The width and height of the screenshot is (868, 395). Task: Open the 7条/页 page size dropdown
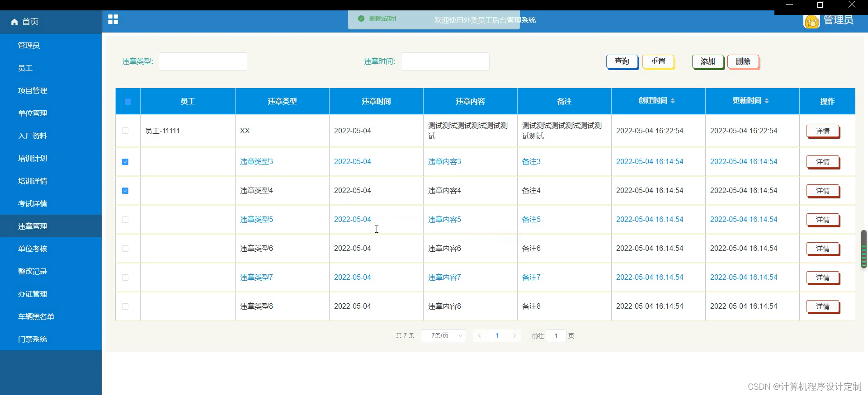[x=443, y=336]
